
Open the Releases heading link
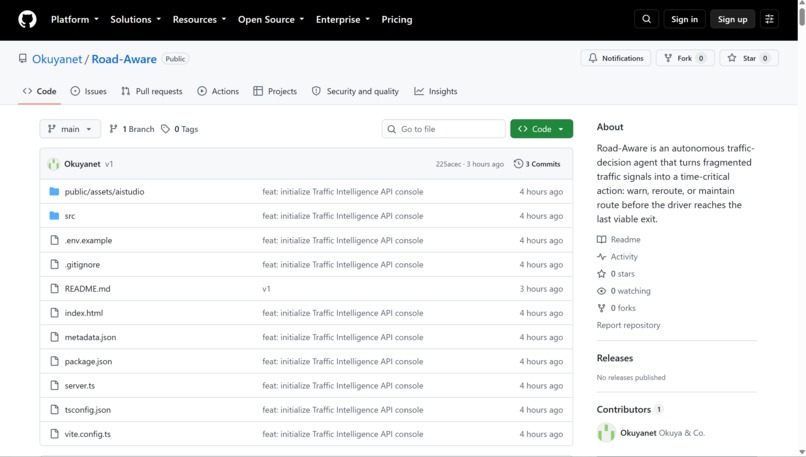(x=614, y=358)
